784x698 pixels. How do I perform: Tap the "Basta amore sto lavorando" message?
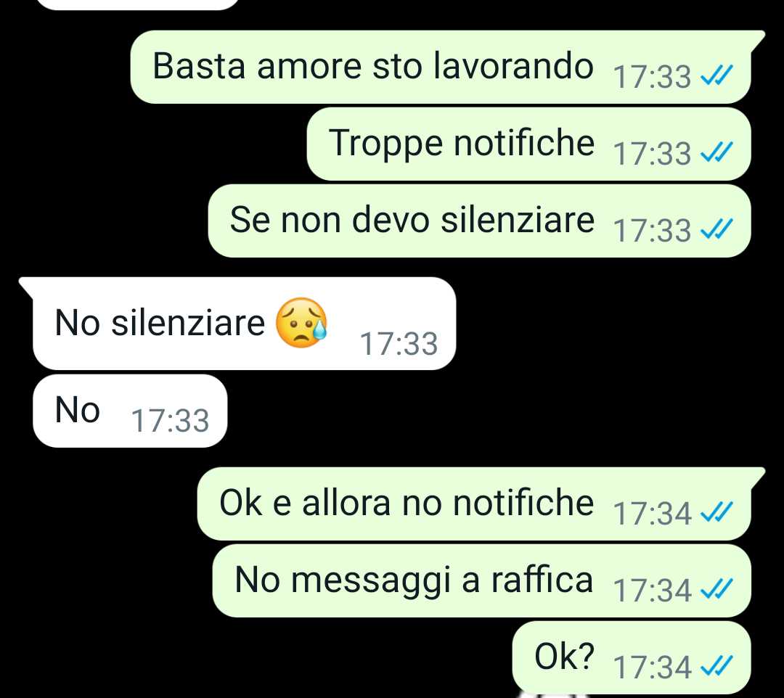pos(441,67)
